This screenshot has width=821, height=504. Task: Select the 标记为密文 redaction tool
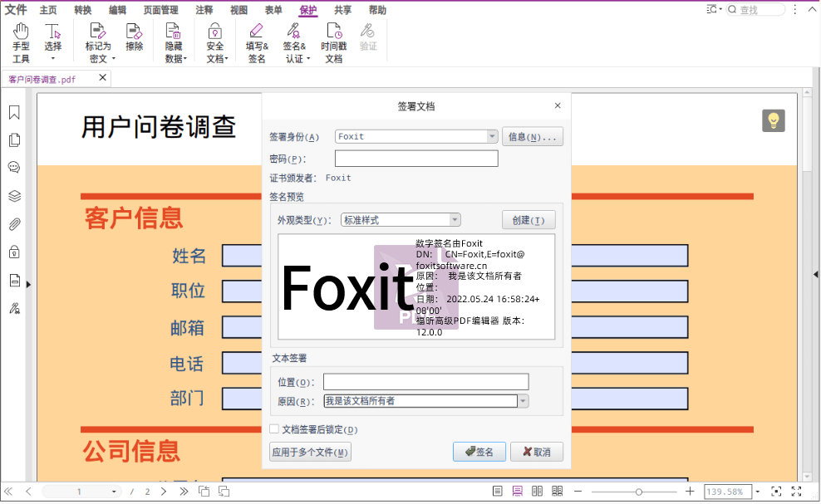[x=98, y=39]
